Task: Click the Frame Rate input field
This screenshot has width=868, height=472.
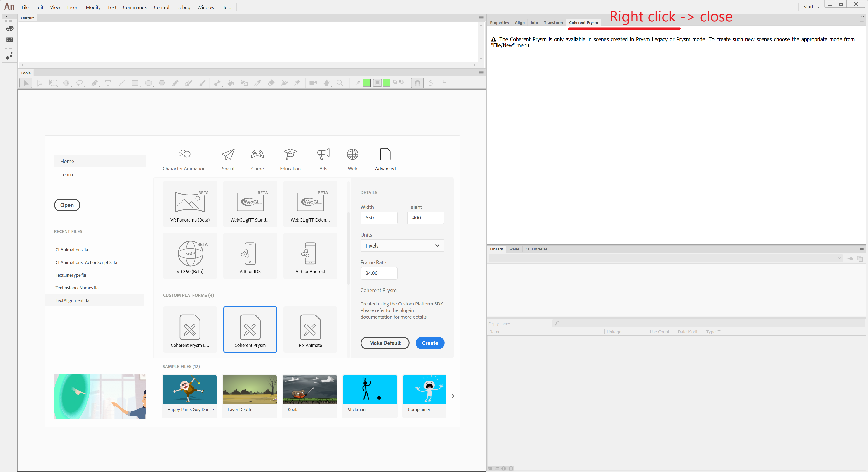Action: [379, 273]
